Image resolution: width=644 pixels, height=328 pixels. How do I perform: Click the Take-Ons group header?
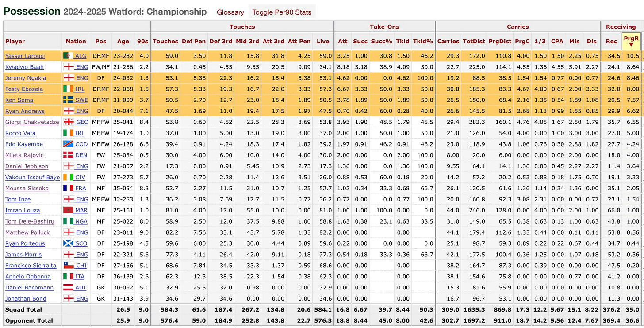click(x=384, y=27)
